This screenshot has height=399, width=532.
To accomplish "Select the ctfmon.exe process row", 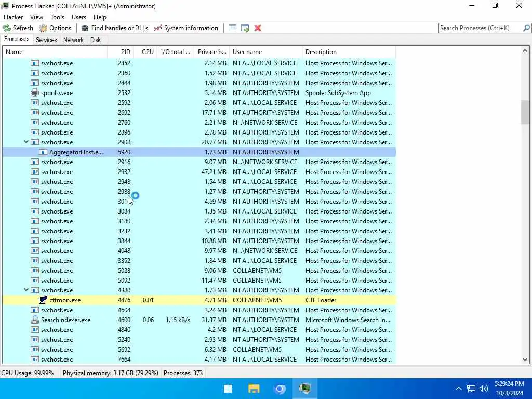I will point(199,300).
